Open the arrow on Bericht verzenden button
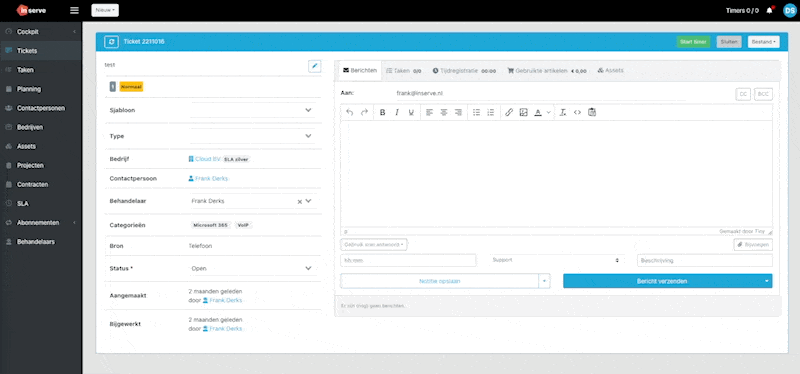Image resolution: width=800 pixels, height=374 pixels. click(x=766, y=281)
